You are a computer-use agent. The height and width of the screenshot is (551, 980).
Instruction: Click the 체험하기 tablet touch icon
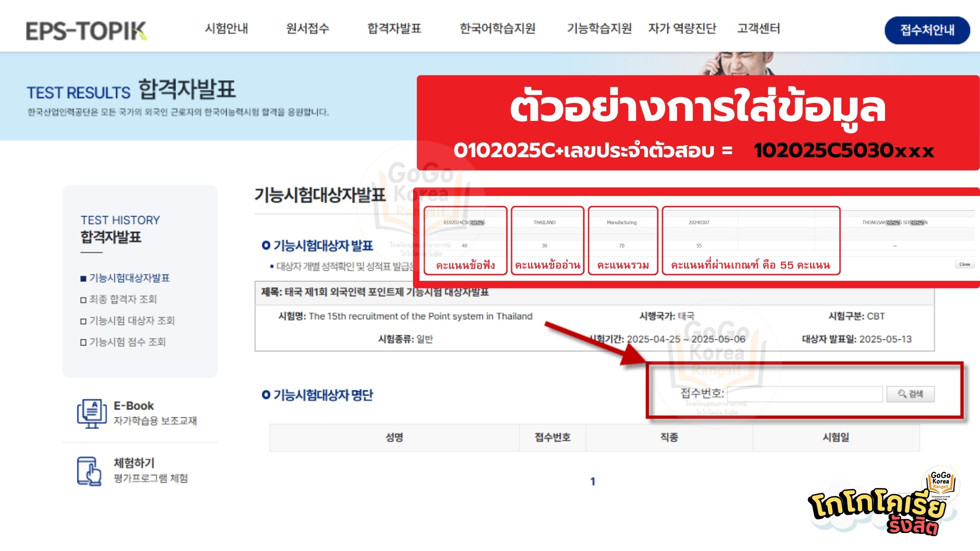89,471
